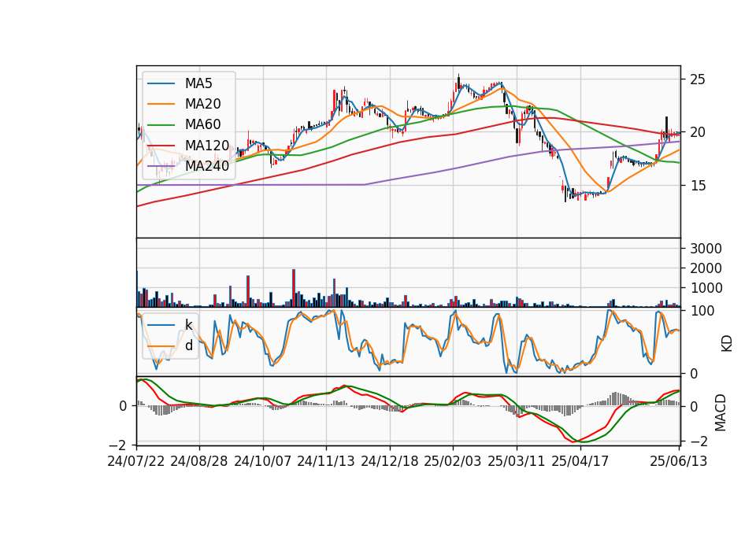Click the 24/08/28 date tick label
The width and height of the screenshot is (756, 543).
[199, 461]
